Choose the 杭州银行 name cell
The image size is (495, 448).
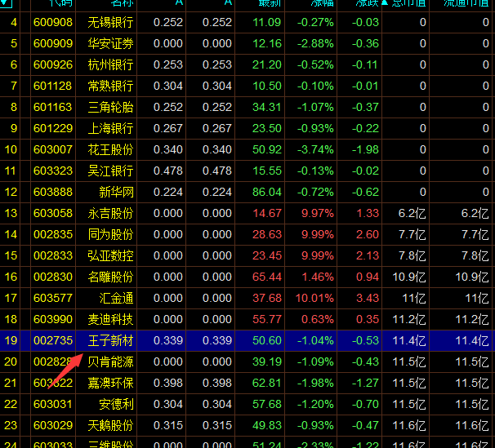point(110,64)
